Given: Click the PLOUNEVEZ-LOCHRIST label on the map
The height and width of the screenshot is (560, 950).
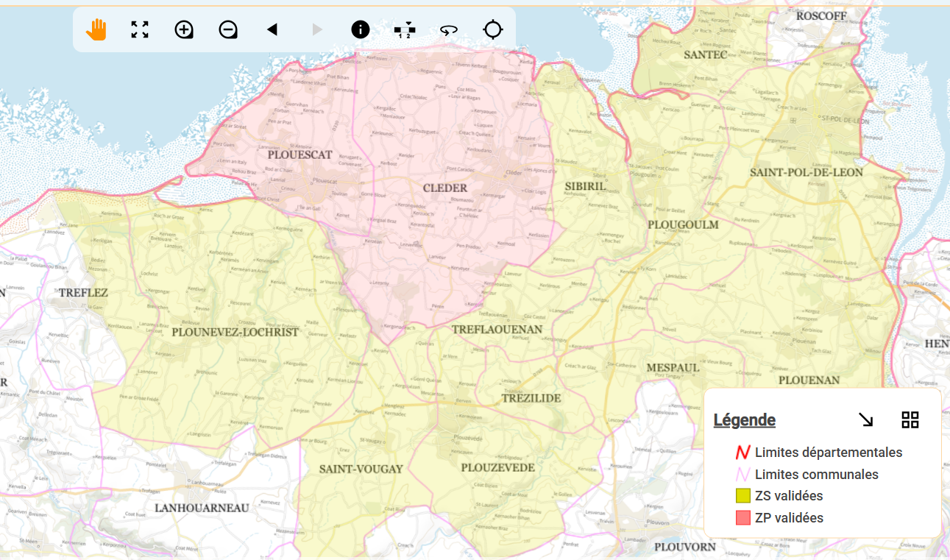Looking at the screenshot, I should pyautogui.click(x=235, y=332).
